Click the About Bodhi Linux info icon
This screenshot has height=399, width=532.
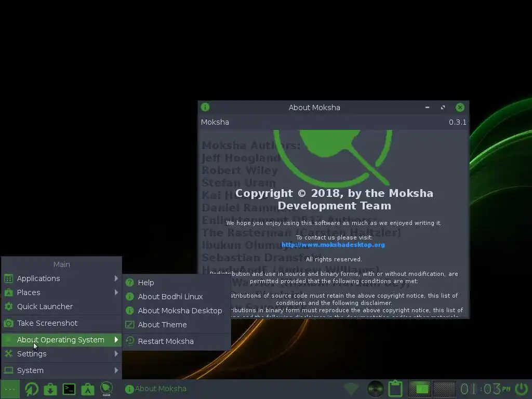129,297
